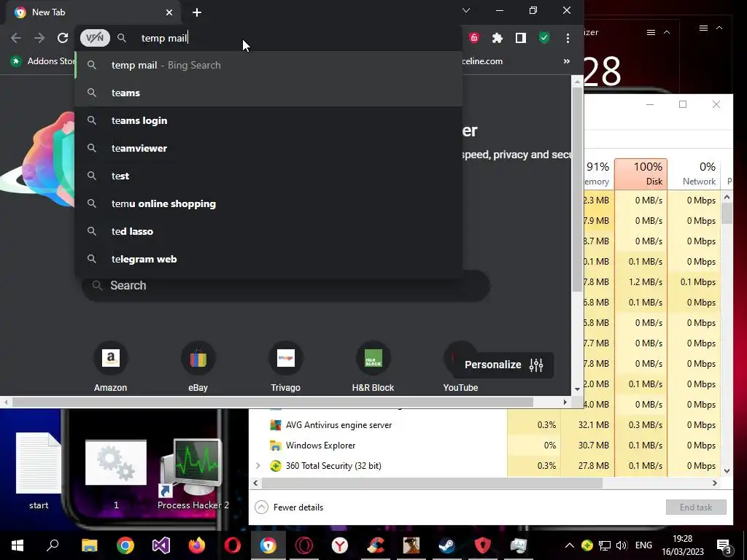Show more bookmarks with the double-chevron
The height and width of the screenshot is (560, 747).
(x=566, y=61)
